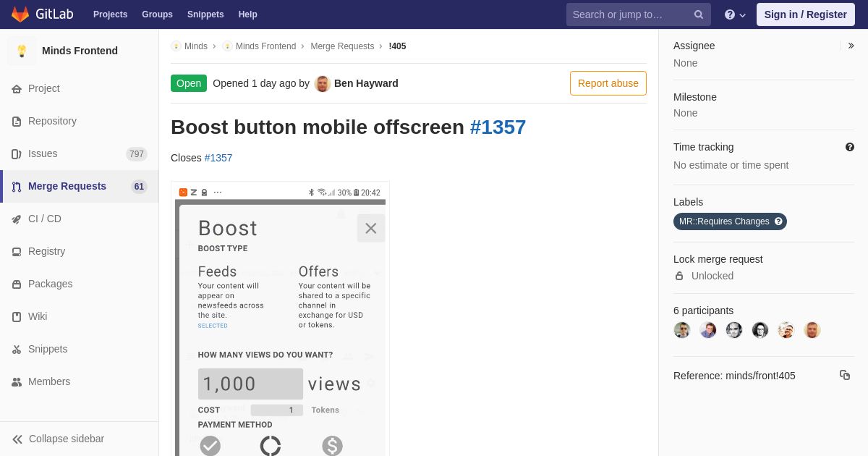Viewport: 868px width, 456px height.
Task: Open the second participant avatar
Action: click(x=708, y=330)
